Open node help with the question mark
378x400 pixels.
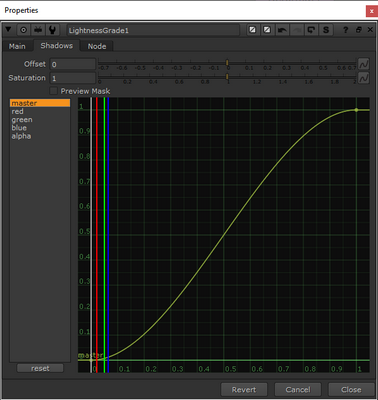point(346,30)
